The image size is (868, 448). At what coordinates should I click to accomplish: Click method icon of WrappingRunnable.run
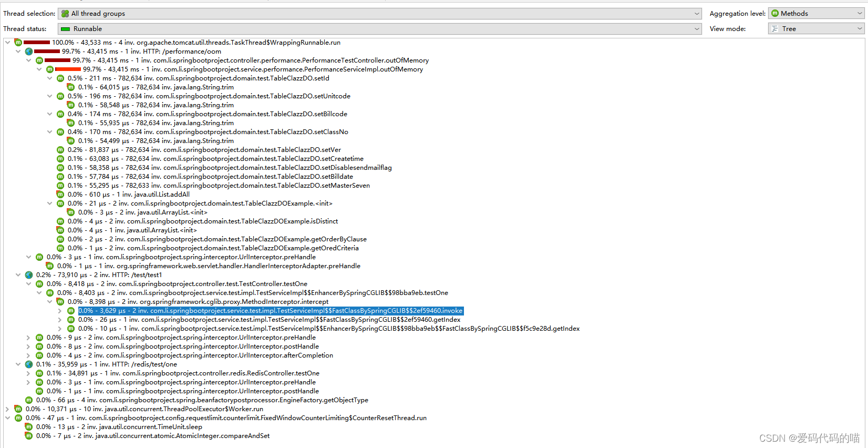pos(18,43)
